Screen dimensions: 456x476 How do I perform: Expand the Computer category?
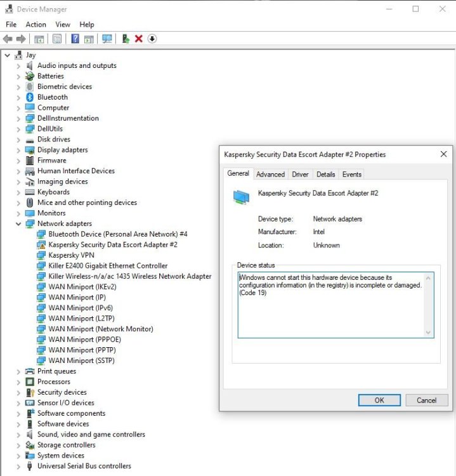[x=18, y=108]
